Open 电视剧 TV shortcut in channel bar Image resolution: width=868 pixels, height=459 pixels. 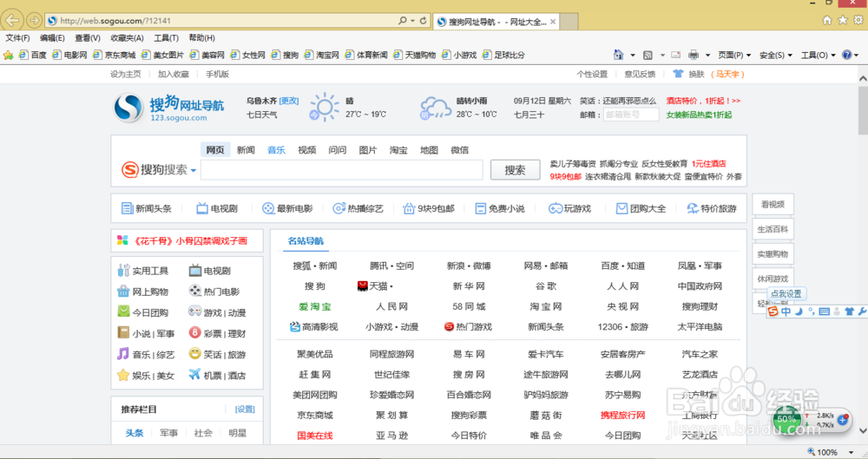click(217, 208)
